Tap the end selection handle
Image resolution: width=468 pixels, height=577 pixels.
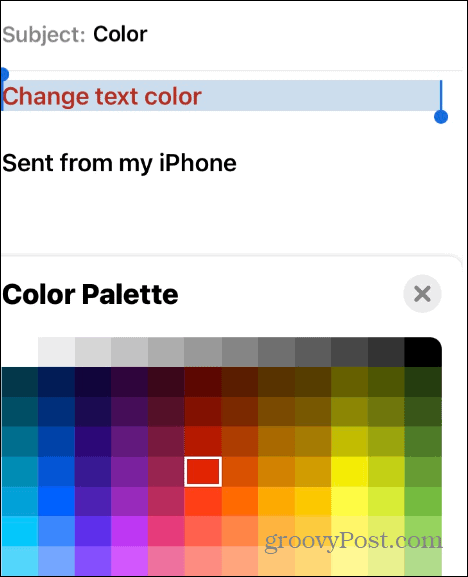click(x=441, y=117)
